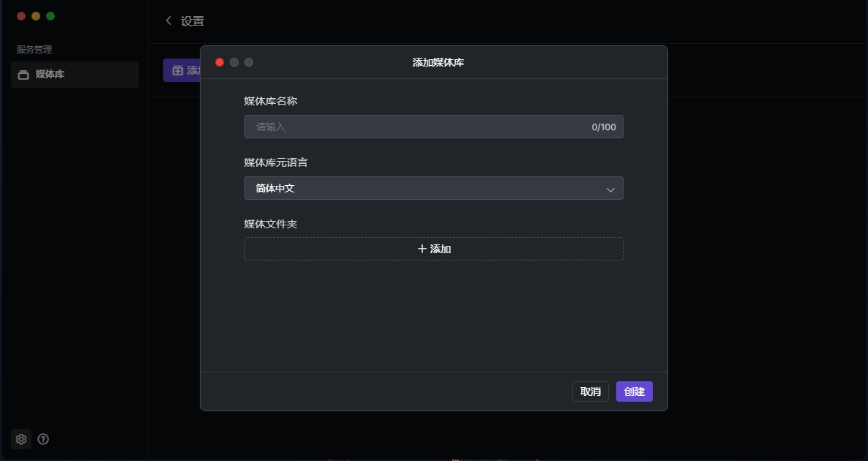
Task: Close the 添加媒体库 dialog with red dot
Action: 220,62
